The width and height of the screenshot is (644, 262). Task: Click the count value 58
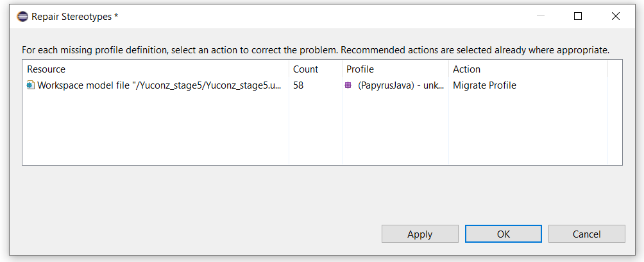(x=298, y=85)
